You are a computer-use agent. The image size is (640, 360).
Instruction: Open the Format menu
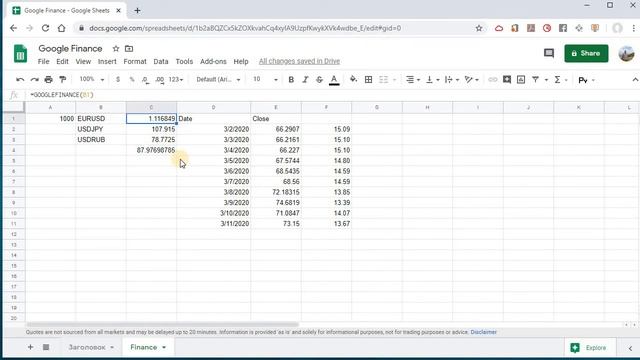tap(135, 61)
